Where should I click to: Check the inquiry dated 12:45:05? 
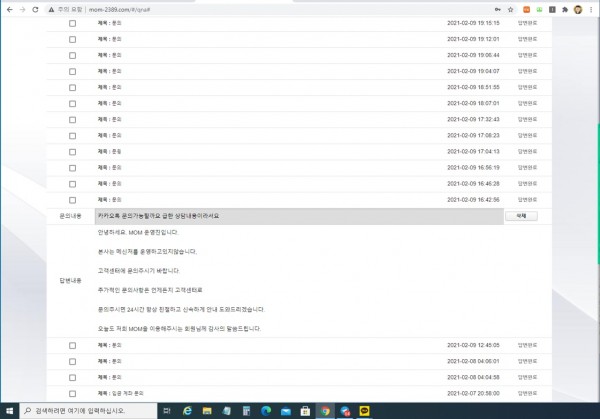72,346
